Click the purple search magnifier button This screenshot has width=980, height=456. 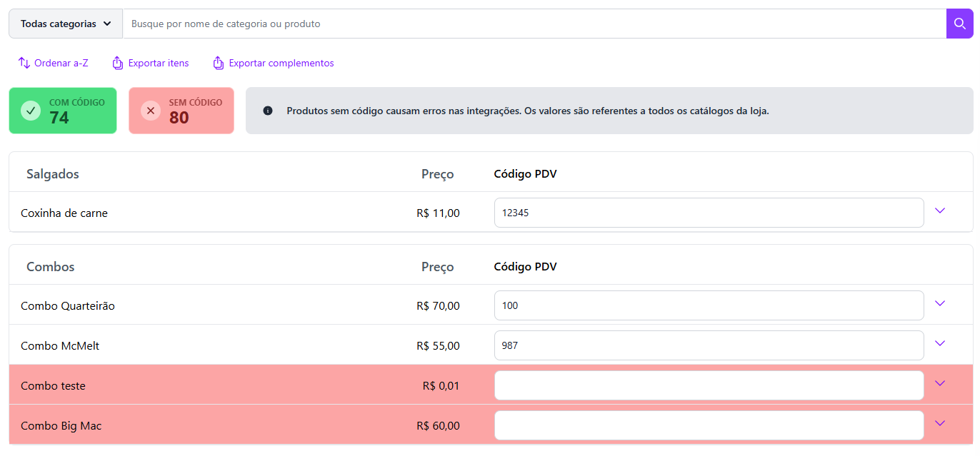(959, 24)
